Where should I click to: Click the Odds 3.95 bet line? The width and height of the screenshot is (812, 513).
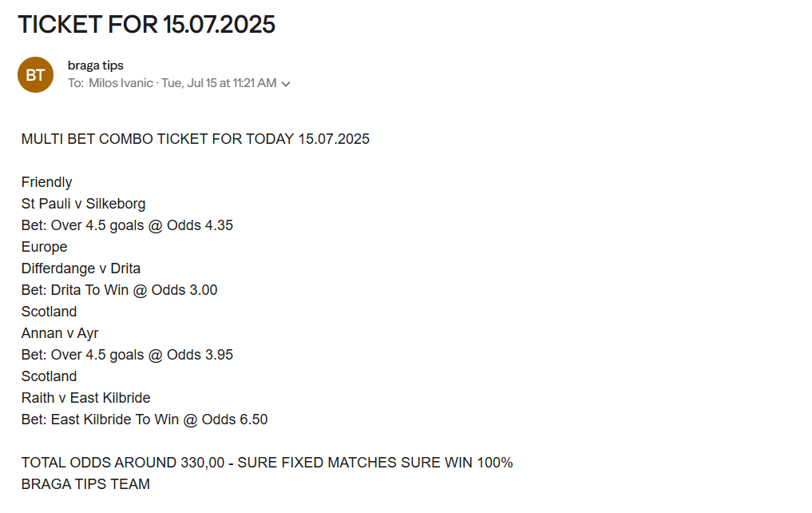(127, 355)
